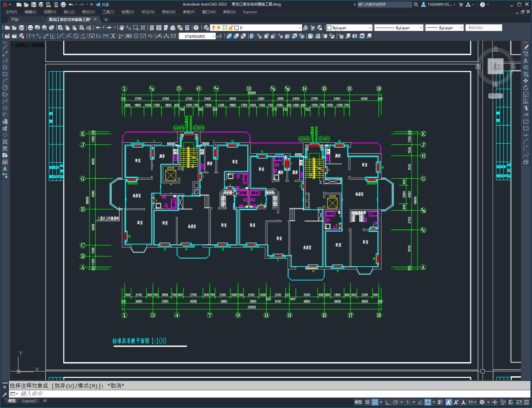Open the QuickCalc calculator icon
Screen dimensions: 532x408
click(x=187, y=28)
